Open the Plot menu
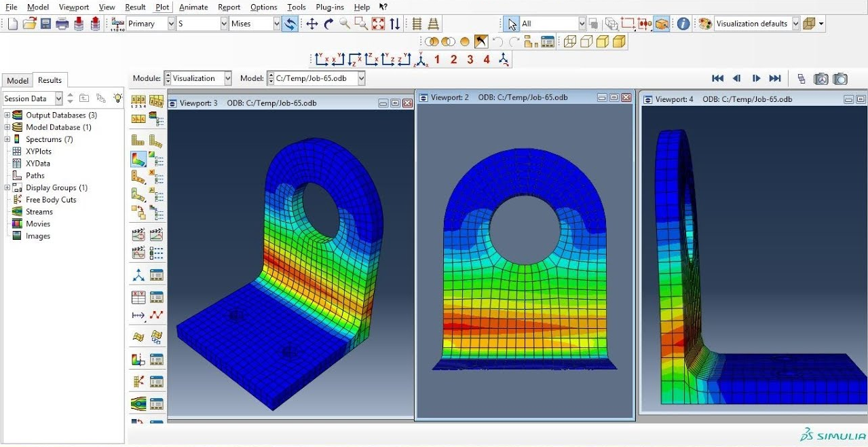The image size is (868, 447). pyautogui.click(x=162, y=7)
